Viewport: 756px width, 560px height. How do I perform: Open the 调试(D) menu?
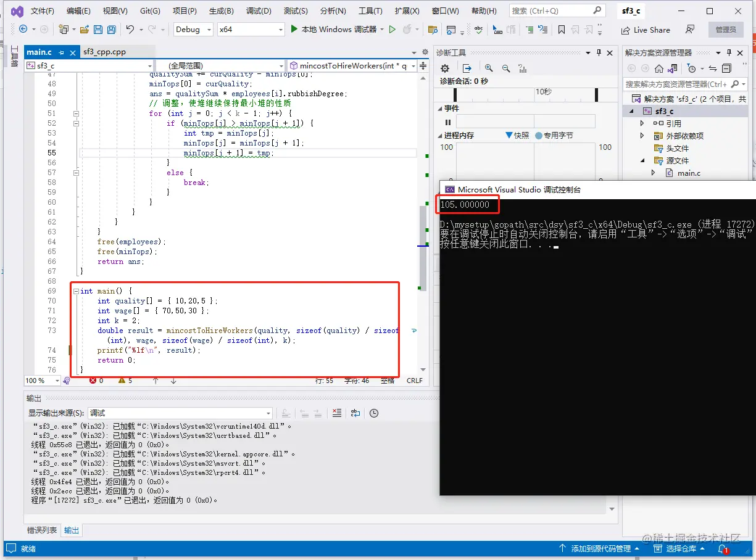tap(259, 11)
